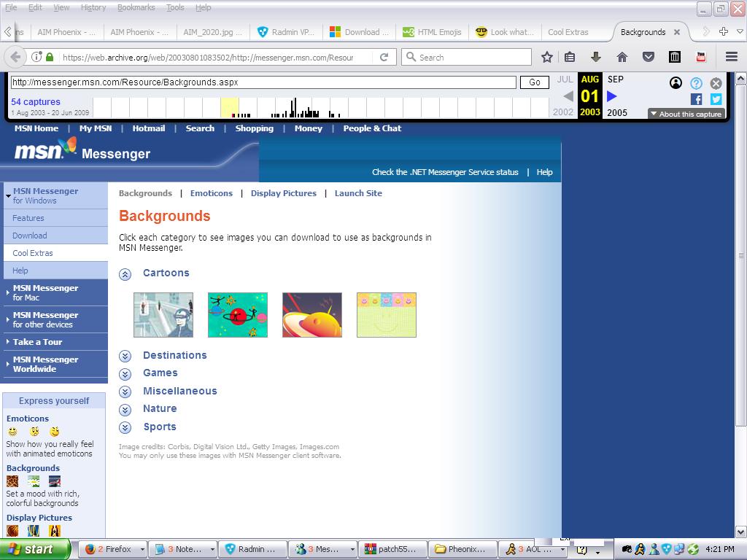The height and width of the screenshot is (560, 747).
Task: Expand About this capture dropdown
Action: pos(686,114)
